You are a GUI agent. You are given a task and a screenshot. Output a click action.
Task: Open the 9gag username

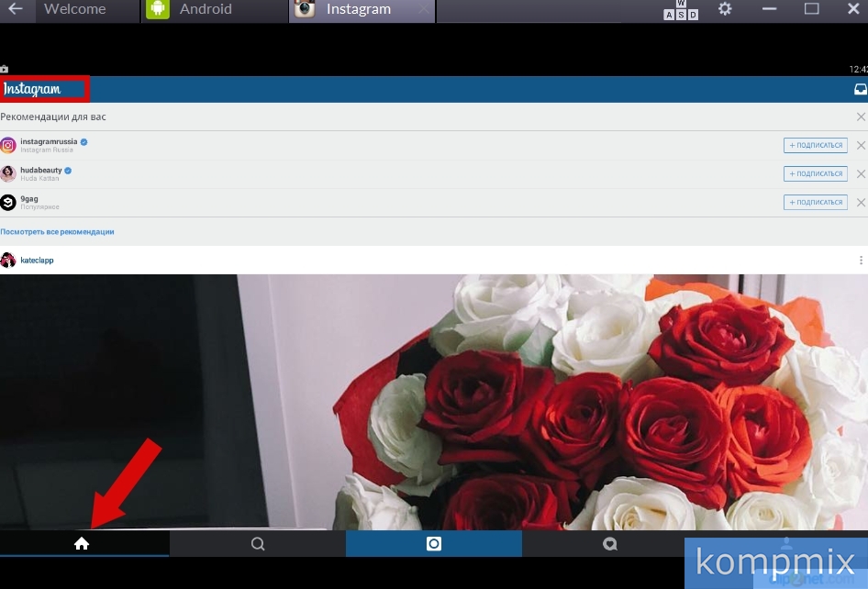[29, 199]
